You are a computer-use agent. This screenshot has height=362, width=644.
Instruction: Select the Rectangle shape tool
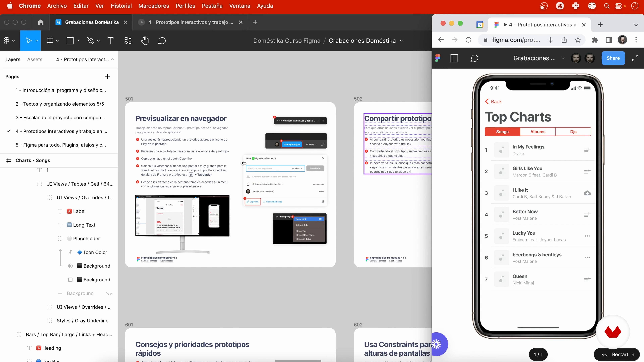(x=70, y=40)
